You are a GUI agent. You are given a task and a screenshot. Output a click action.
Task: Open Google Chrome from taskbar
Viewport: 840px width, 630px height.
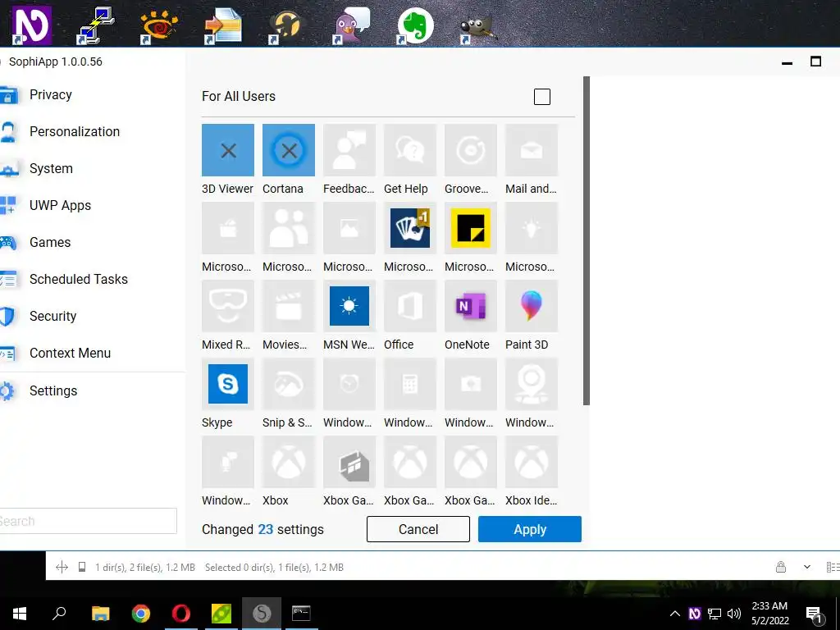click(x=141, y=614)
